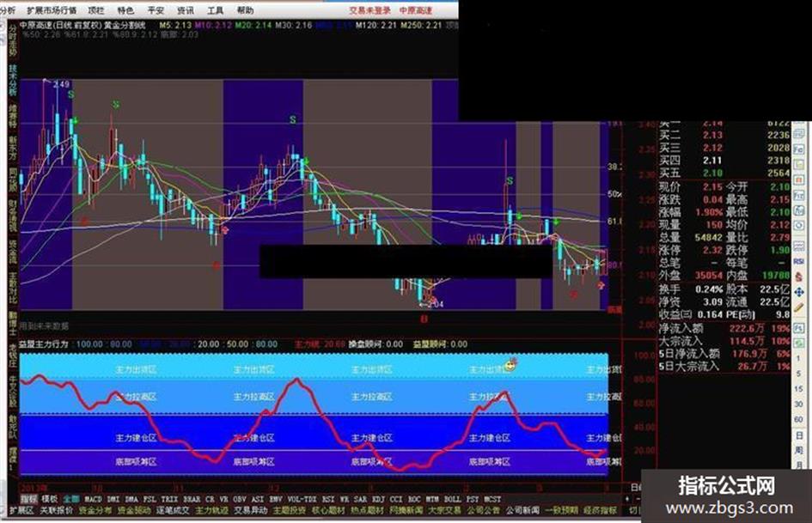Select the 15-minute period button
The width and height of the screenshot is (812, 523).
point(799,389)
